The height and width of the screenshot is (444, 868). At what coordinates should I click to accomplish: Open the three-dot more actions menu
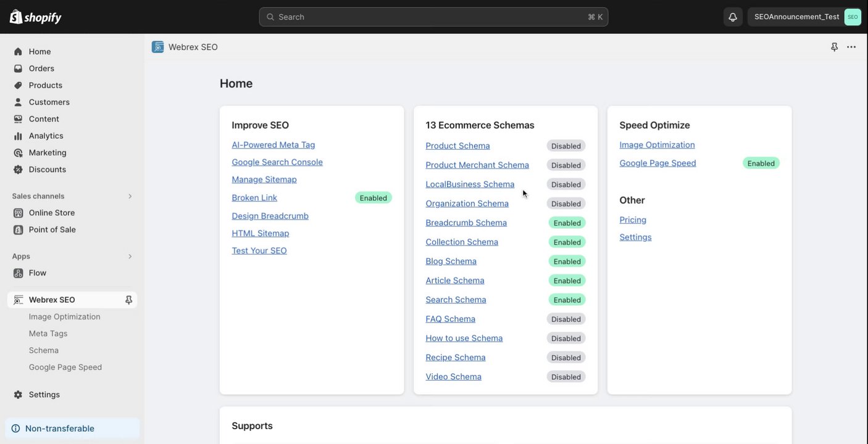point(851,47)
